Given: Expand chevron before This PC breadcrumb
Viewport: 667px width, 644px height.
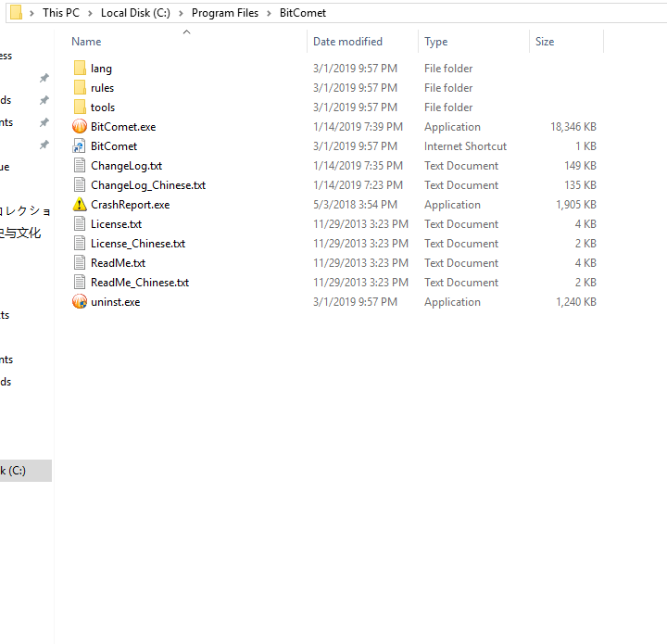Looking at the screenshot, I should coord(31,13).
